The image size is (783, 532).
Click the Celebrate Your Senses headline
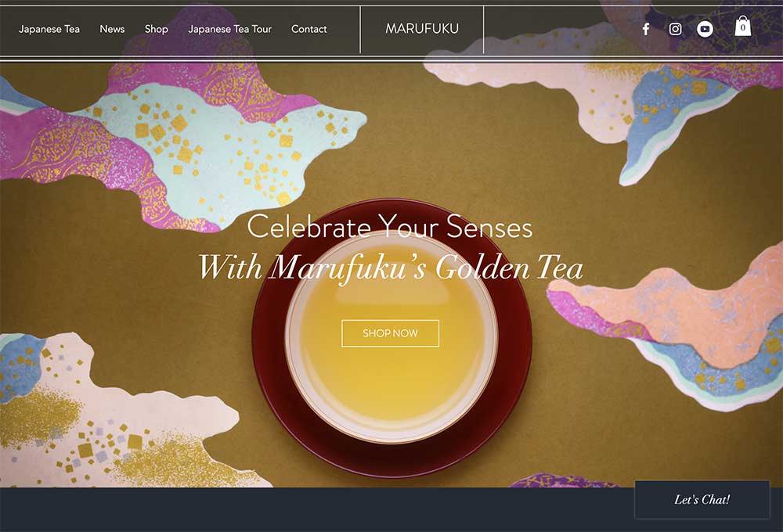[x=390, y=227]
